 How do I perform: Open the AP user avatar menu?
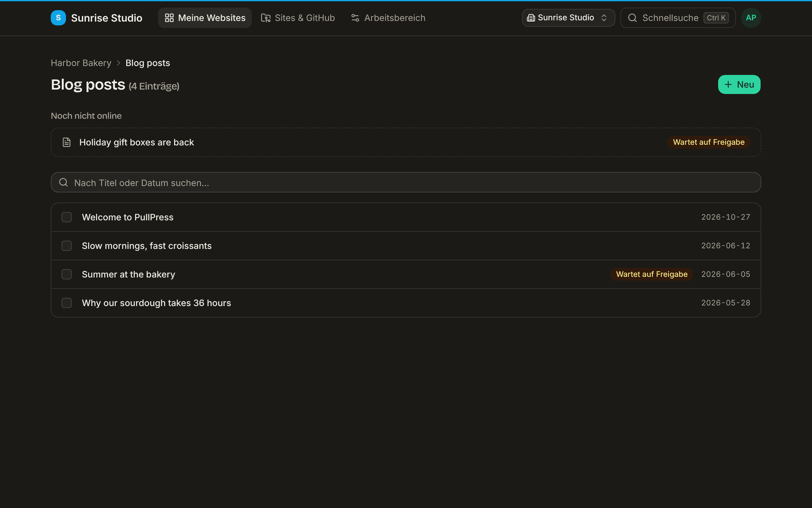(x=750, y=18)
